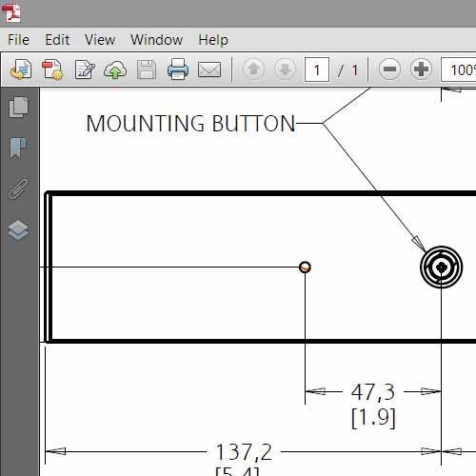The image size is (476, 476).
Task: Open the Edit menu
Action: (57, 40)
